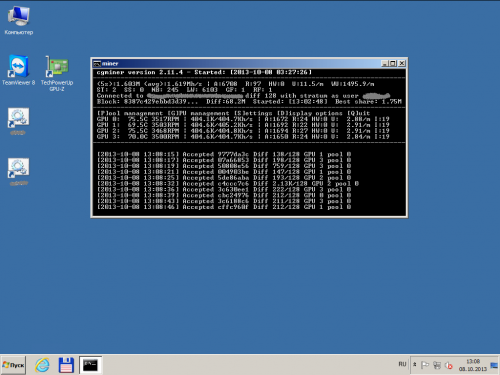Click the red tray status icon
This screenshot has height=375, width=500.
click(x=449, y=365)
